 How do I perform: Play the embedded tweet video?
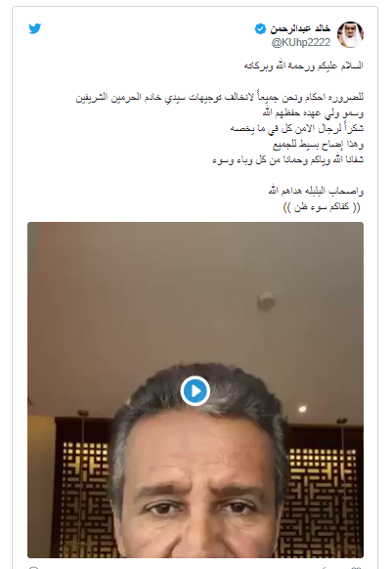coord(196,391)
